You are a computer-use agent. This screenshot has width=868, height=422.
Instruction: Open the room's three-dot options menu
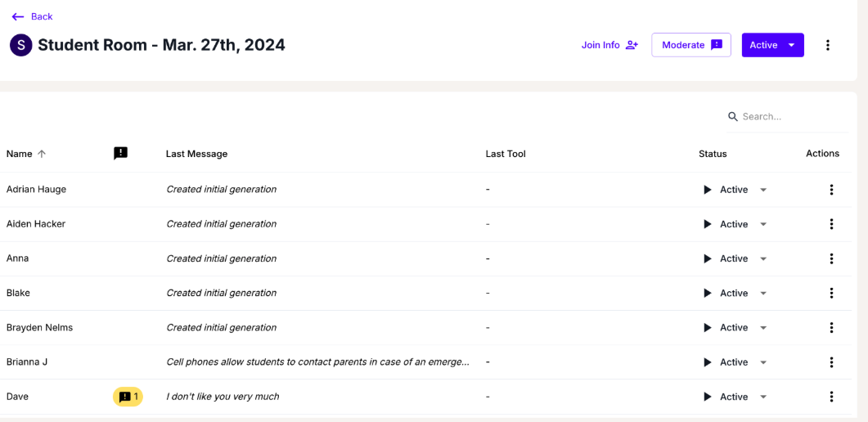(827, 45)
